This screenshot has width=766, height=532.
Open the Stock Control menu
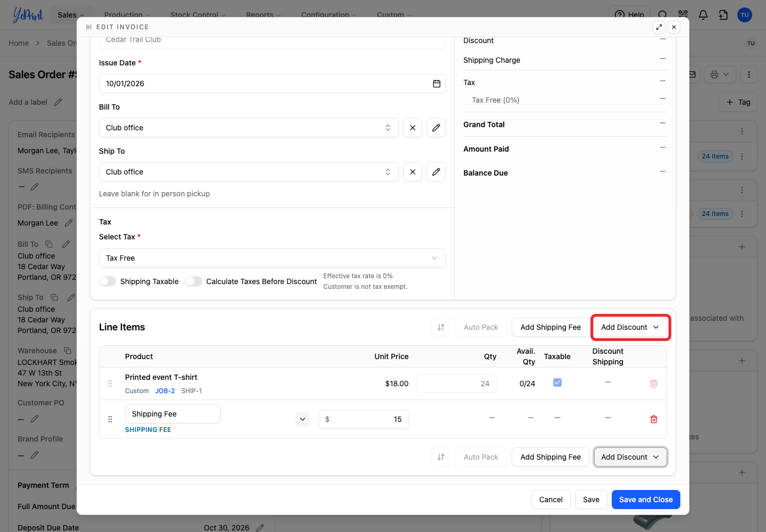point(198,15)
